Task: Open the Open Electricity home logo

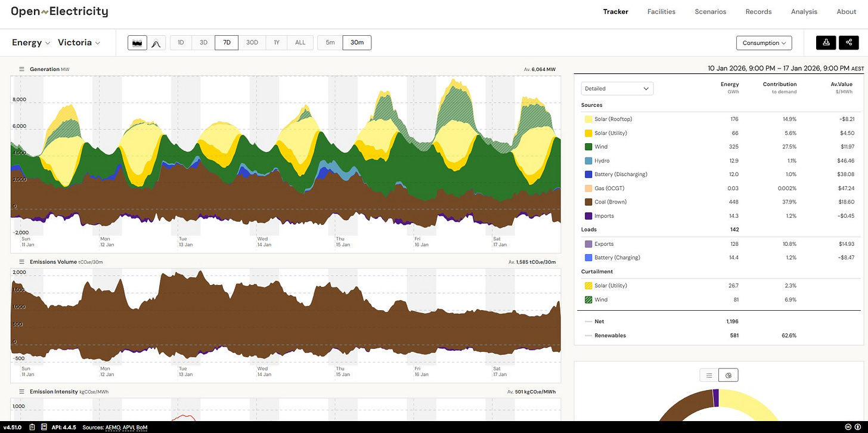Action: [60, 11]
